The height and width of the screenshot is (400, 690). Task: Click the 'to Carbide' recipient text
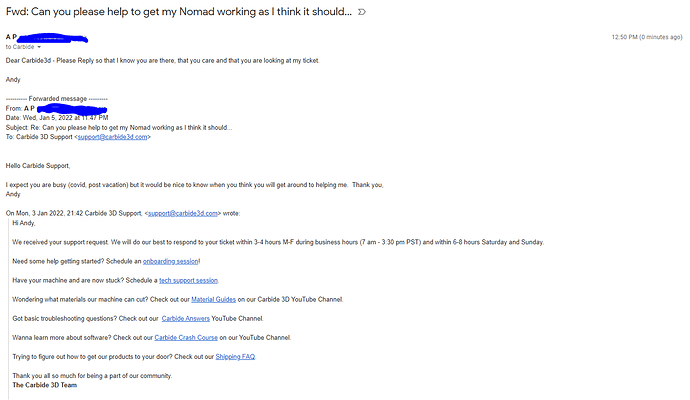pos(20,47)
